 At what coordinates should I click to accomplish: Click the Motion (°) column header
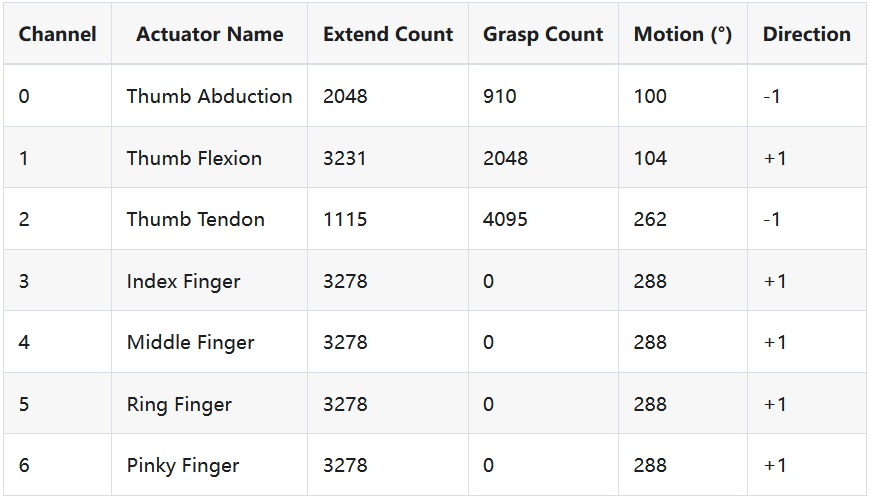[683, 34]
